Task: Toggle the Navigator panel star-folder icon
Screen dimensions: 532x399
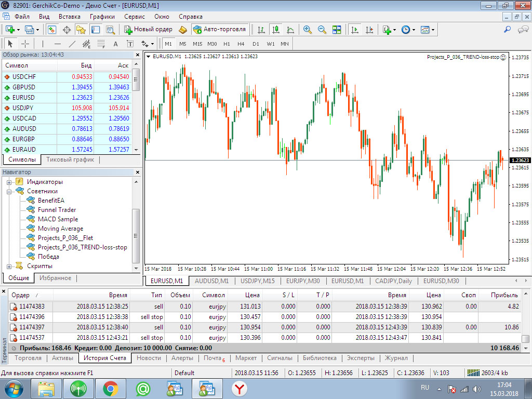Action: [81, 30]
